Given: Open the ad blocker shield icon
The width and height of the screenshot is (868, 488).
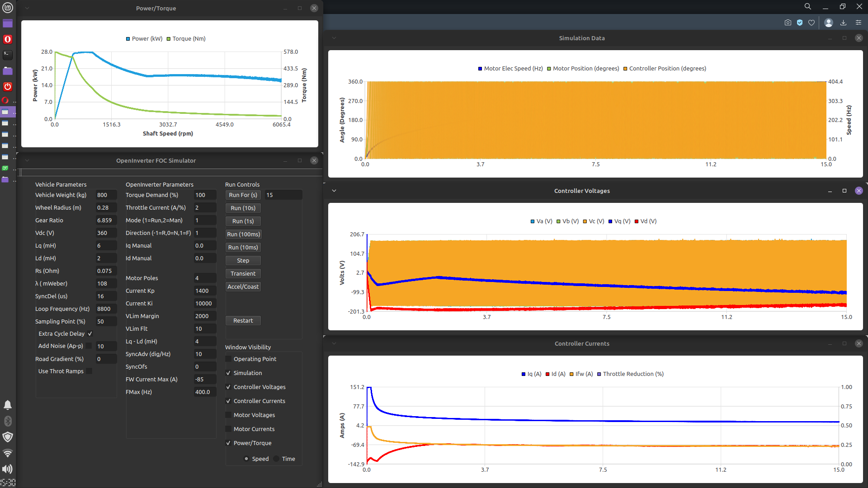Looking at the screenshot, I should (800, 23).
